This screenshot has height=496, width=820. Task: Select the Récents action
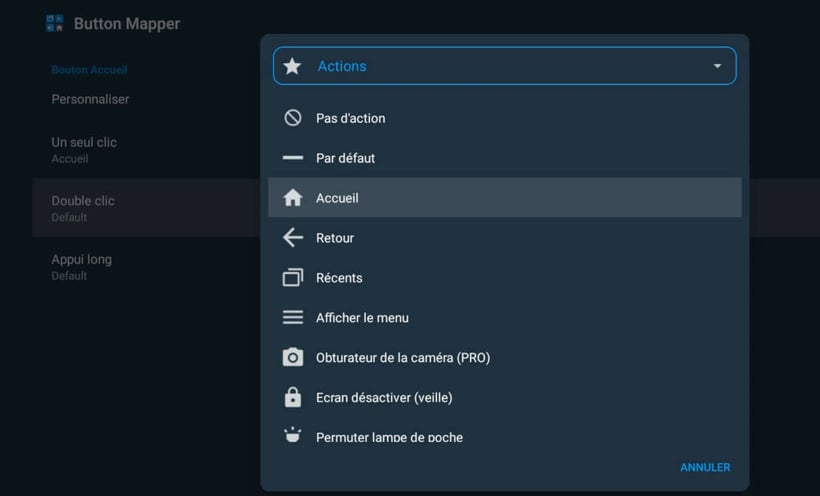(x=505, y=277)
